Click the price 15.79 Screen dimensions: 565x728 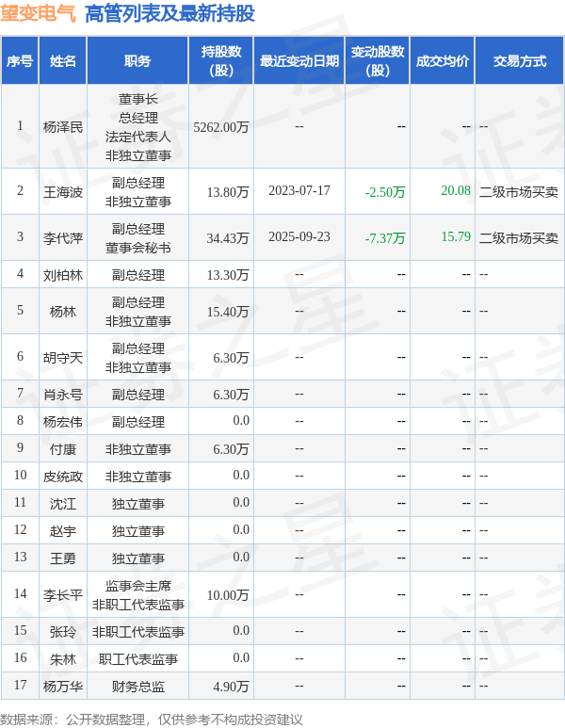(456, 236)
